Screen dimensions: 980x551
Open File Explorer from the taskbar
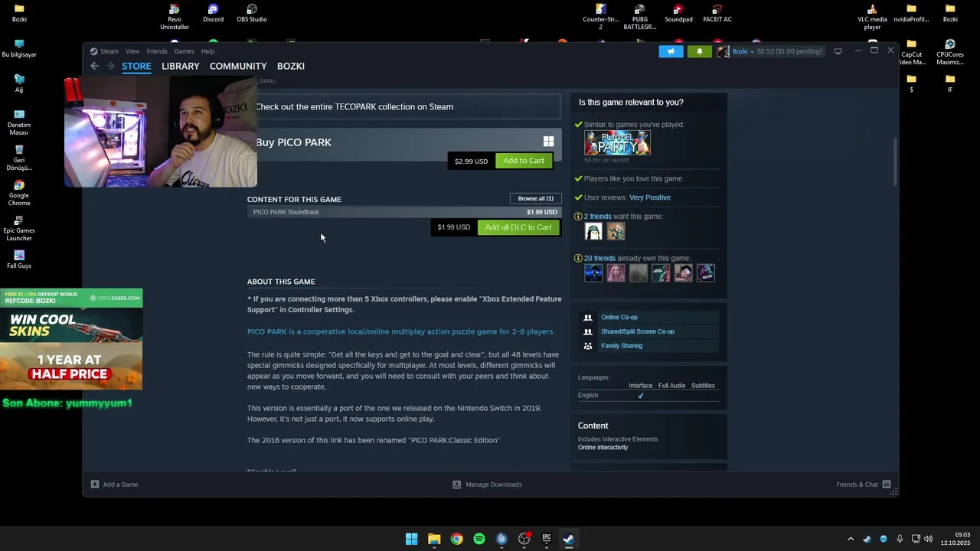coord(434,539)
